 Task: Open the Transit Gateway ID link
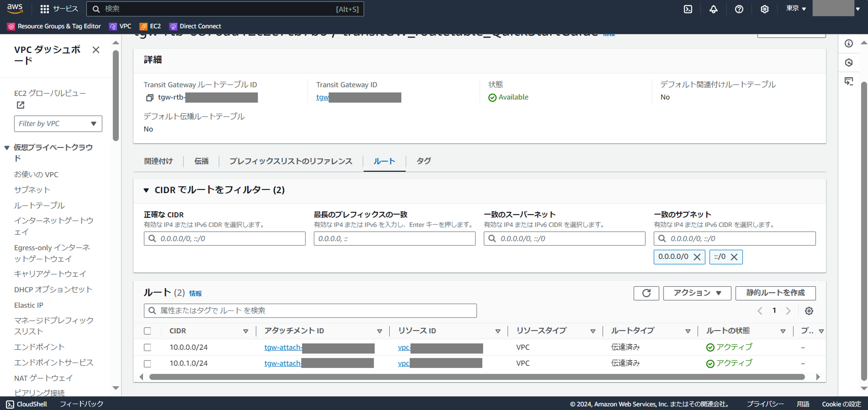(x=322, y=97)
